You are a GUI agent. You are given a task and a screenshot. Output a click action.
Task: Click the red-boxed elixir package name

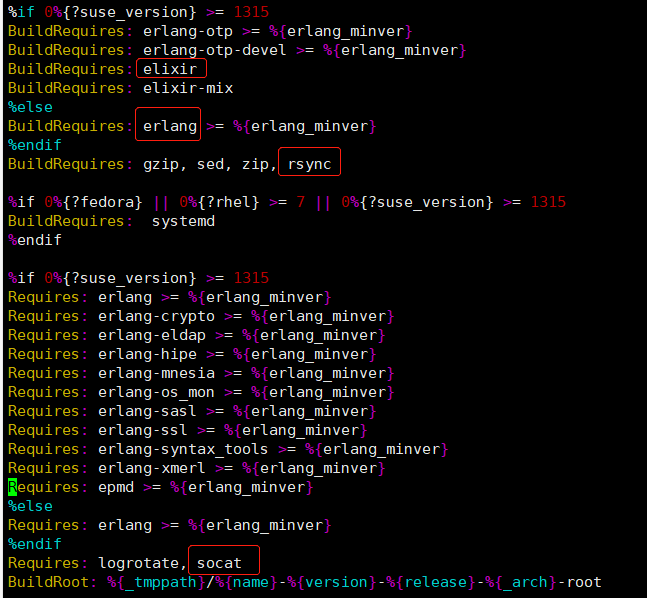170,69
